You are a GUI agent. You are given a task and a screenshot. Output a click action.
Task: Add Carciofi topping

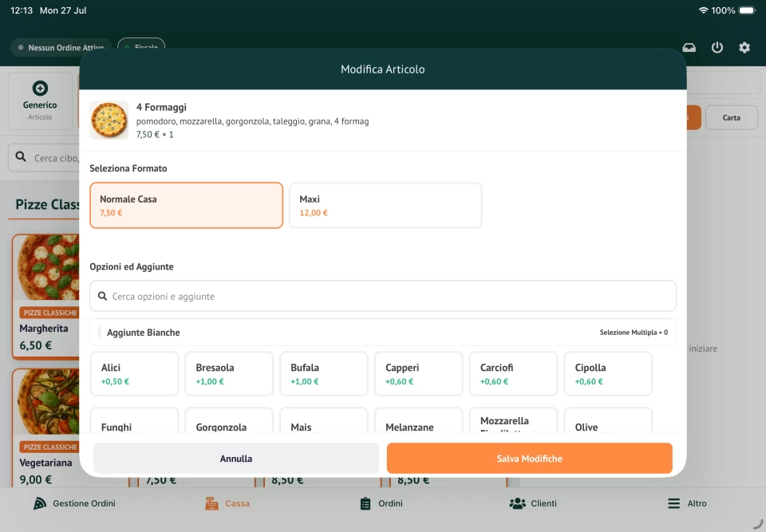tap(513, 374)
